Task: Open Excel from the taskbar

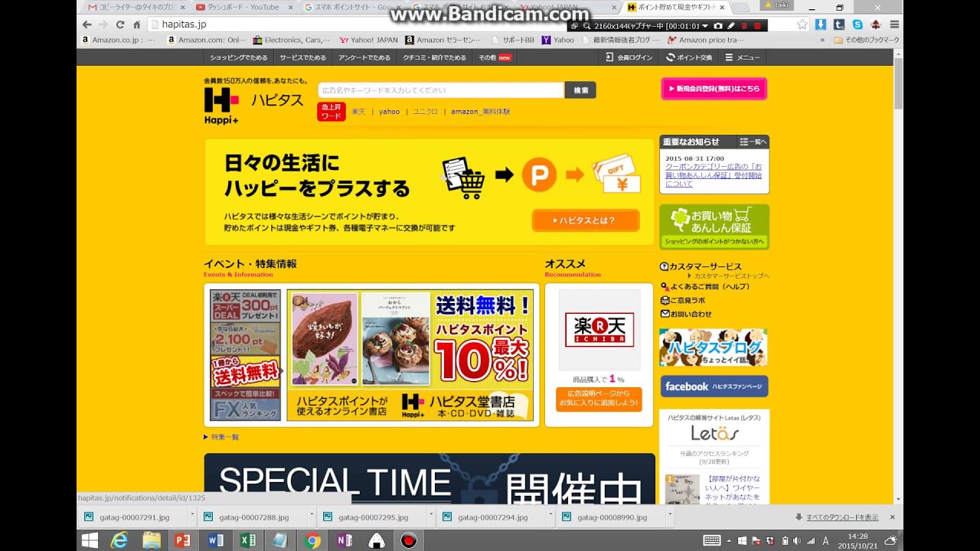Action: coord(247,540)
